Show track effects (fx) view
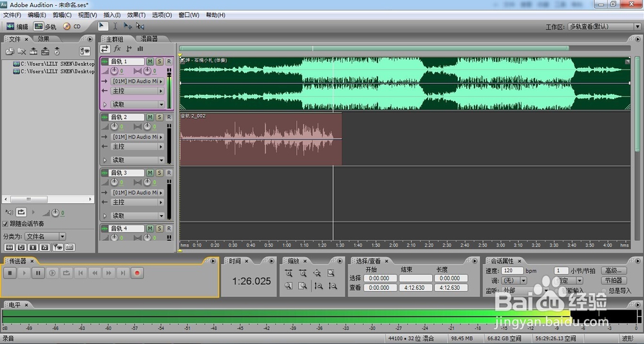The height and width of the screenshot is (344, 644). [x=117, y=49]
